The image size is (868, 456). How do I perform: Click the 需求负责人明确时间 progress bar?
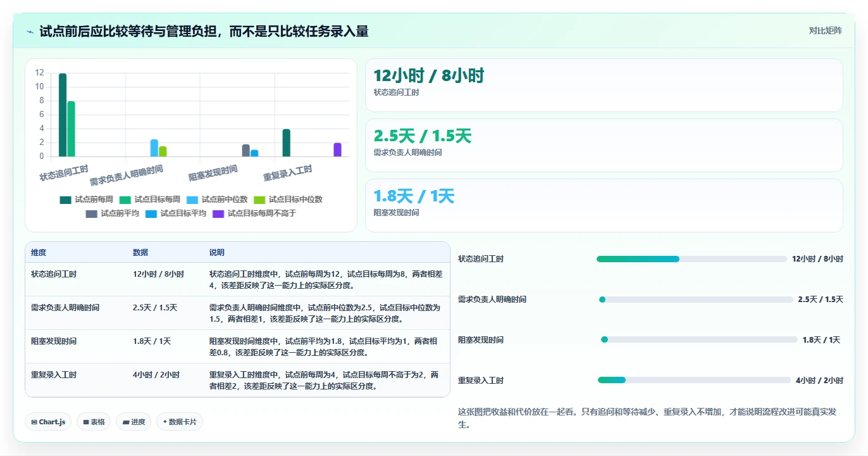[695, 300]
